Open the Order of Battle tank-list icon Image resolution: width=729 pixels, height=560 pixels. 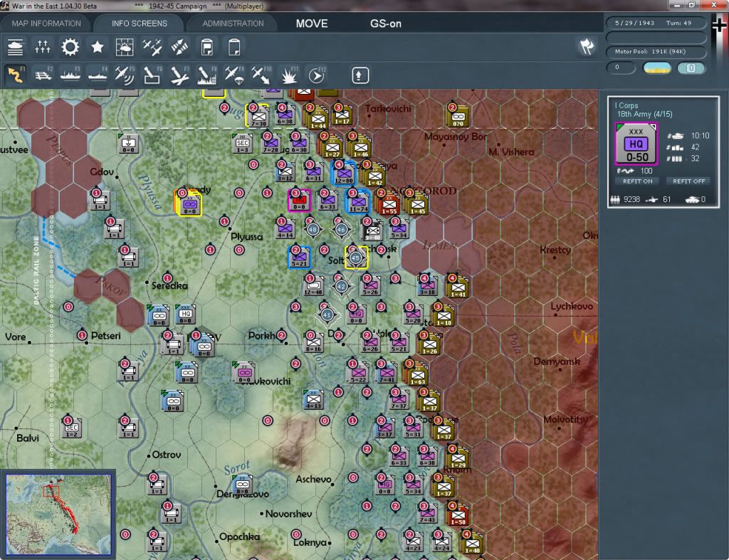click(x=16, y=48)
